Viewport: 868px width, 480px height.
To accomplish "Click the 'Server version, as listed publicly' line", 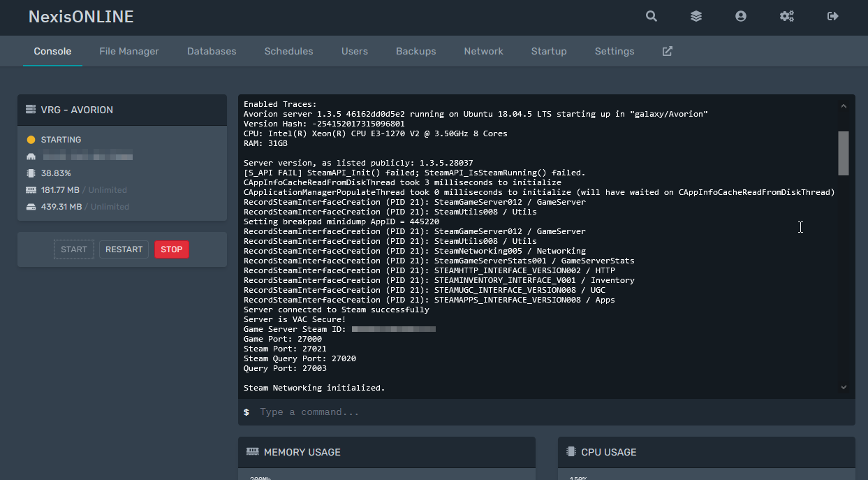I will (x=358, y=163).
